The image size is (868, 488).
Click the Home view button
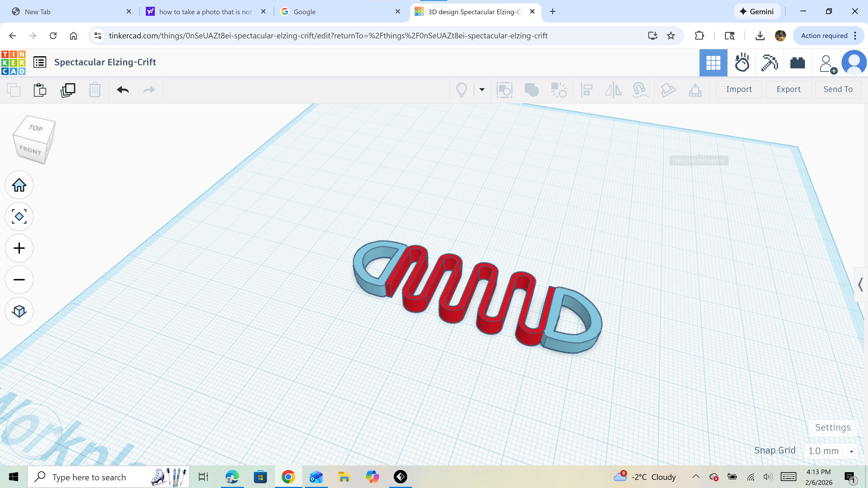pos(19,185)
